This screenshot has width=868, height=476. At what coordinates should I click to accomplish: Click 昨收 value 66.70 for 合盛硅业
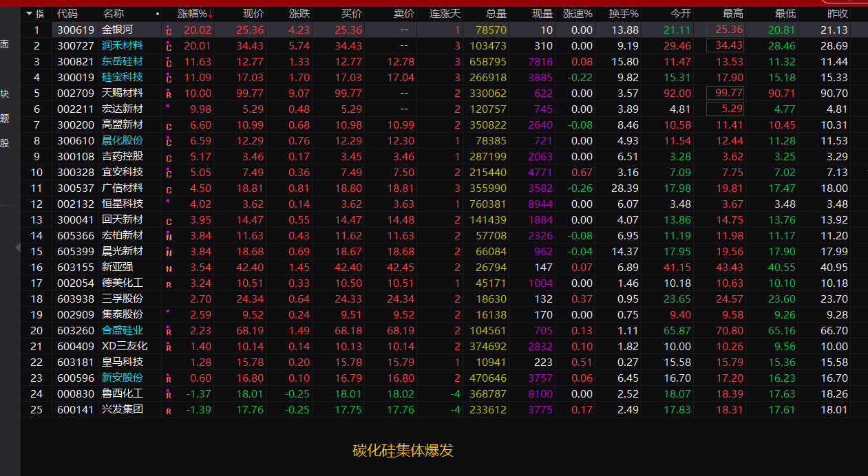[x=834, y=330]
